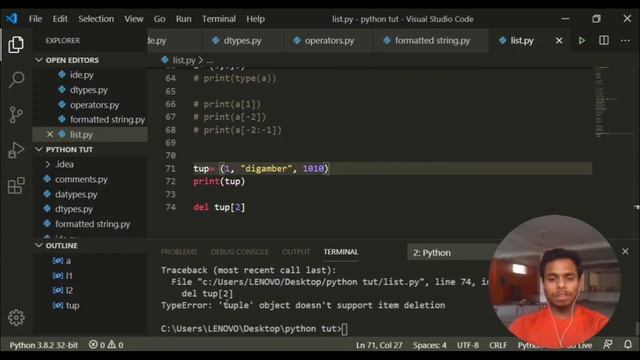Open dtypes.py from Open Editors

click(90, 90)
